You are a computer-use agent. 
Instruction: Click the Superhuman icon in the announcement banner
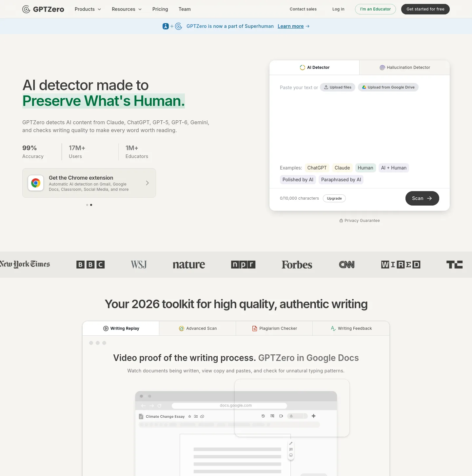166,26
